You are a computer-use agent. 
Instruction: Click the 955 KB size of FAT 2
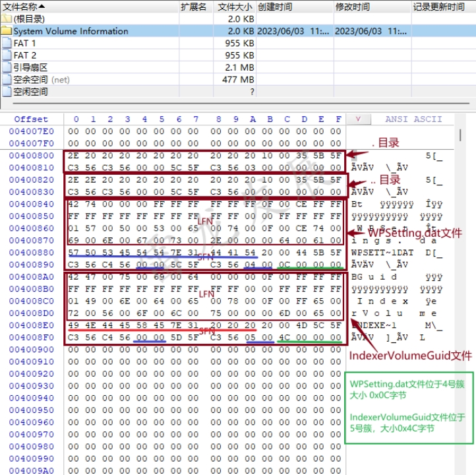[239, 55]
